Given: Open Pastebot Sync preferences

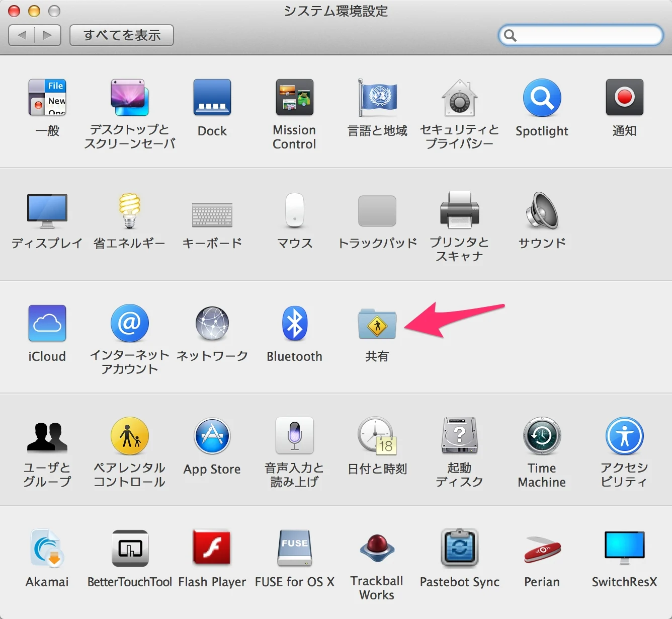Looking at the screenshot, I should click(x=460, y=549).
